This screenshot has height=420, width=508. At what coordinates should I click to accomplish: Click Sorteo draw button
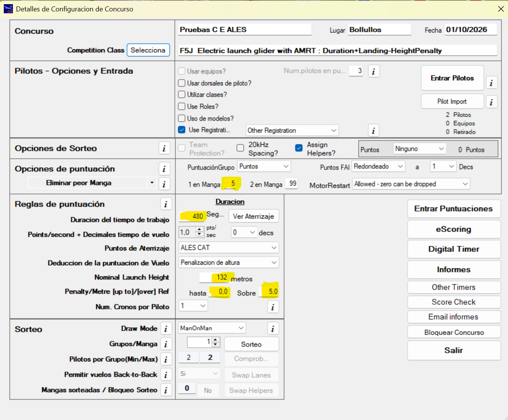(x=252, y=344)
